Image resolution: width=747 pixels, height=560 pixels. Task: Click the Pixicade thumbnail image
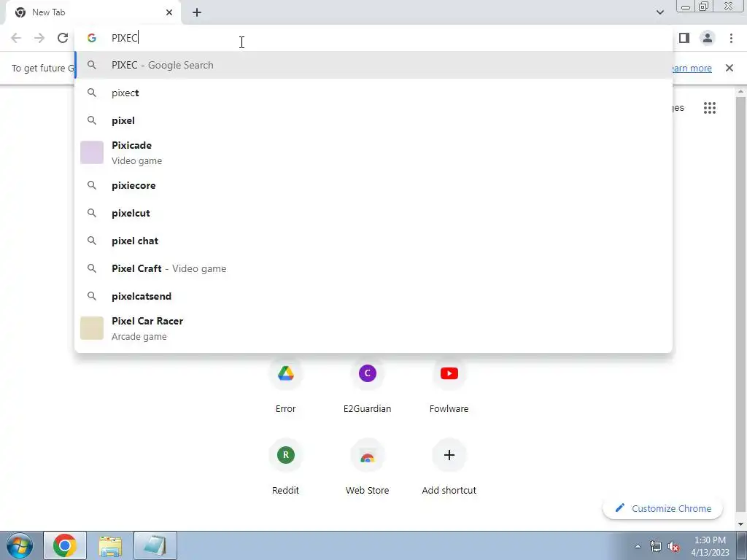coord(92,152)
